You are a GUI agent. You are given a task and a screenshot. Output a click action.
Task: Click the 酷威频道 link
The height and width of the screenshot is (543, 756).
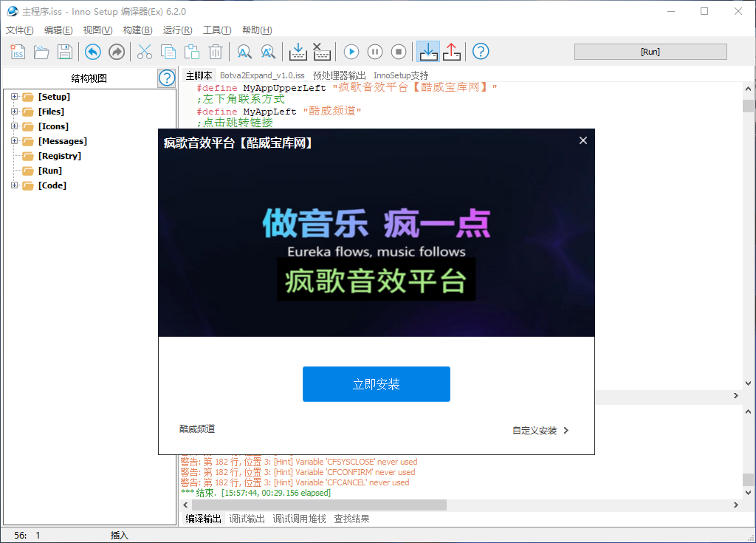[x=197, y=428]
